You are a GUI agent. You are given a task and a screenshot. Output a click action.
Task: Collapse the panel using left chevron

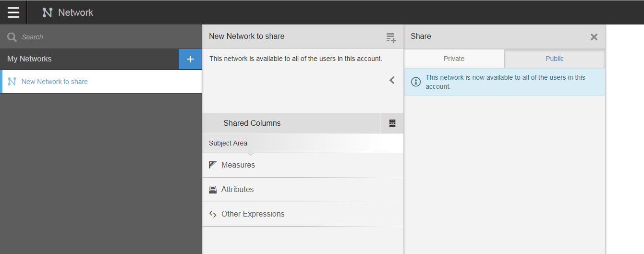(392, 80)
